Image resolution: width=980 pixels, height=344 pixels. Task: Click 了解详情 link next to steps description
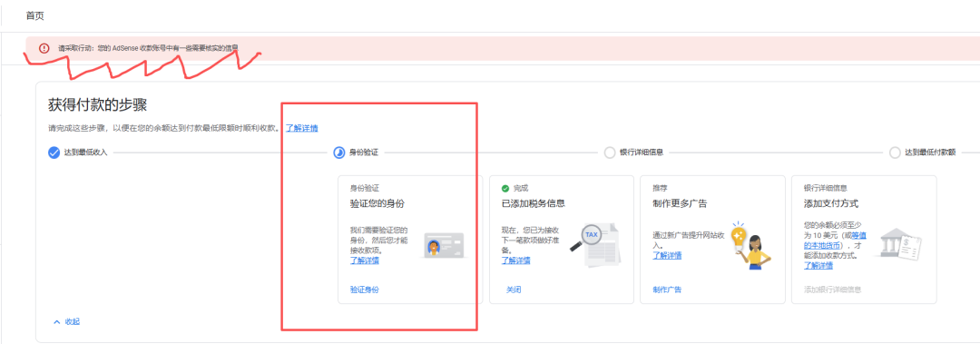tap(302, 128)
